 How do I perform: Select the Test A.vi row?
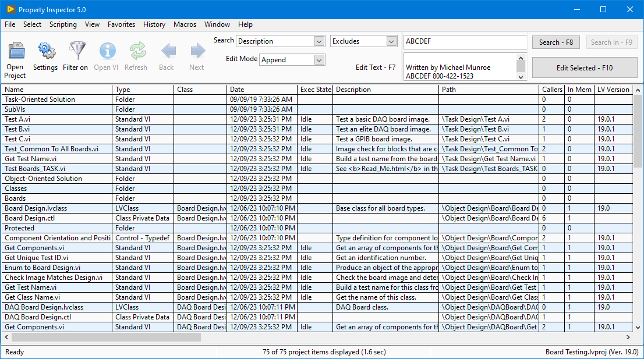click(17, 119)
